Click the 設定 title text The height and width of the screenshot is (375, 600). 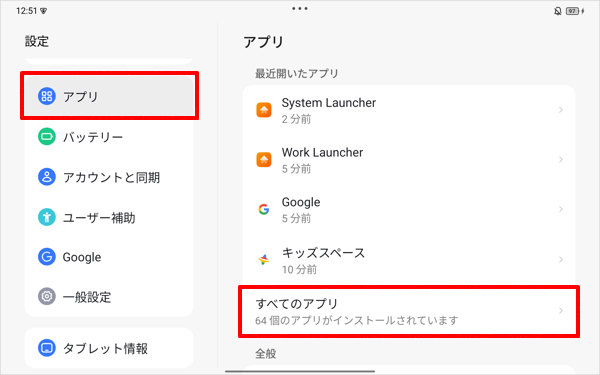point(37,41)
